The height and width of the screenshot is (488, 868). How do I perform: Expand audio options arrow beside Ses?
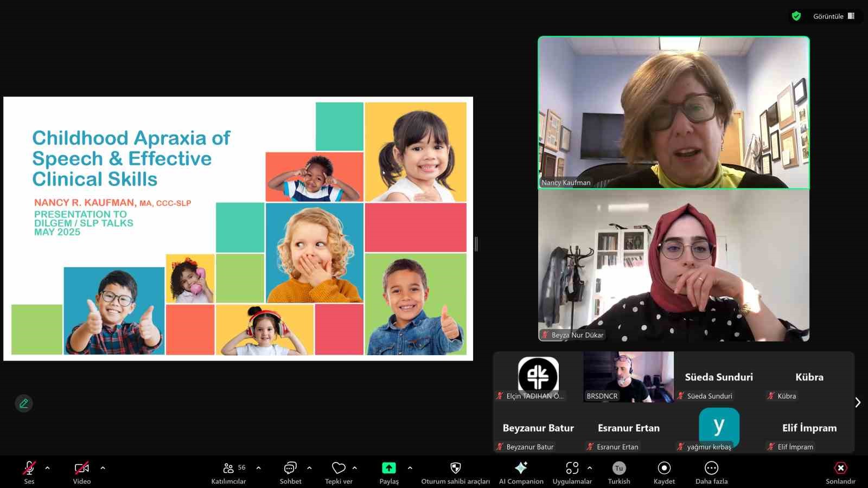pyautogui.click(x=47, y=467)
